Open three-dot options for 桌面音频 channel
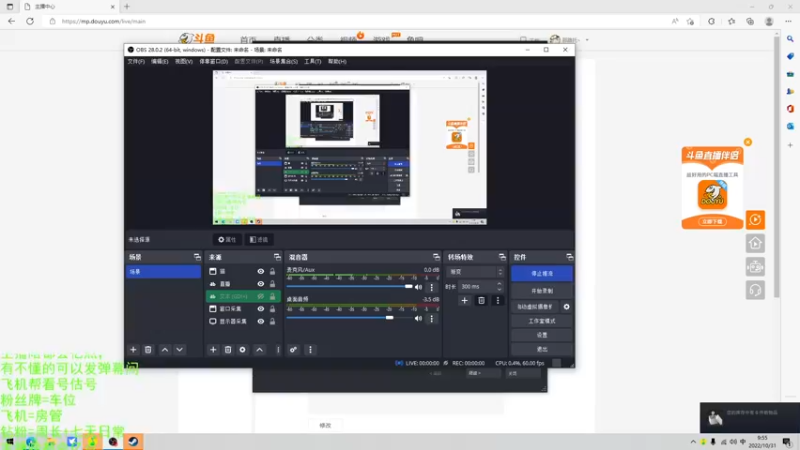The image size is (800, 450). pyautogui.click(x=432, y=318)
